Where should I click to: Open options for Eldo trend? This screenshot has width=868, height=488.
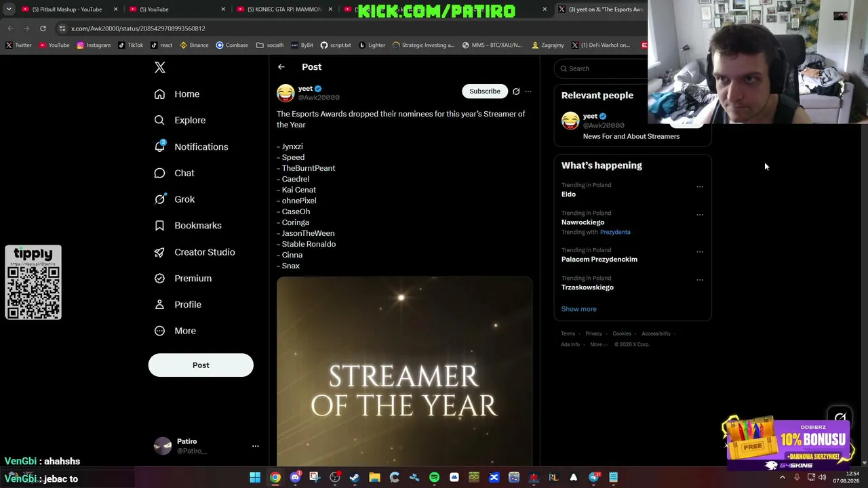[x=700, y=187]
